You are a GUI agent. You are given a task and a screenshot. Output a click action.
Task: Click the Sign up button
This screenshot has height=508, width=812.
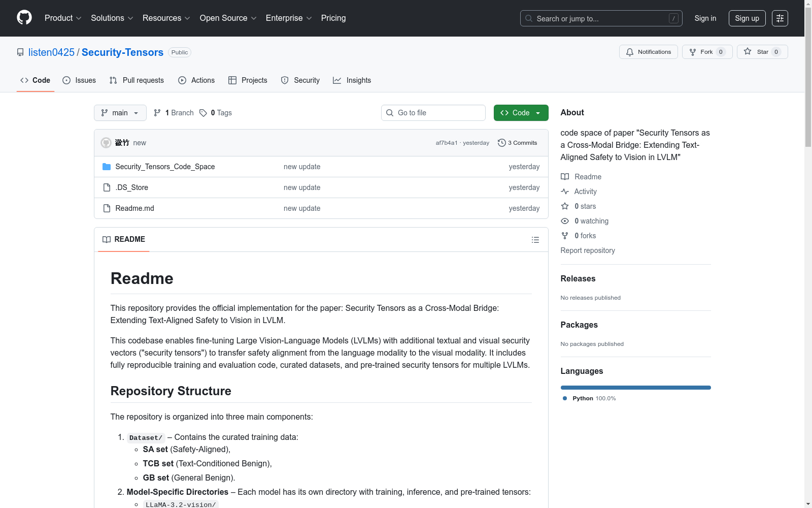(747, 18)
